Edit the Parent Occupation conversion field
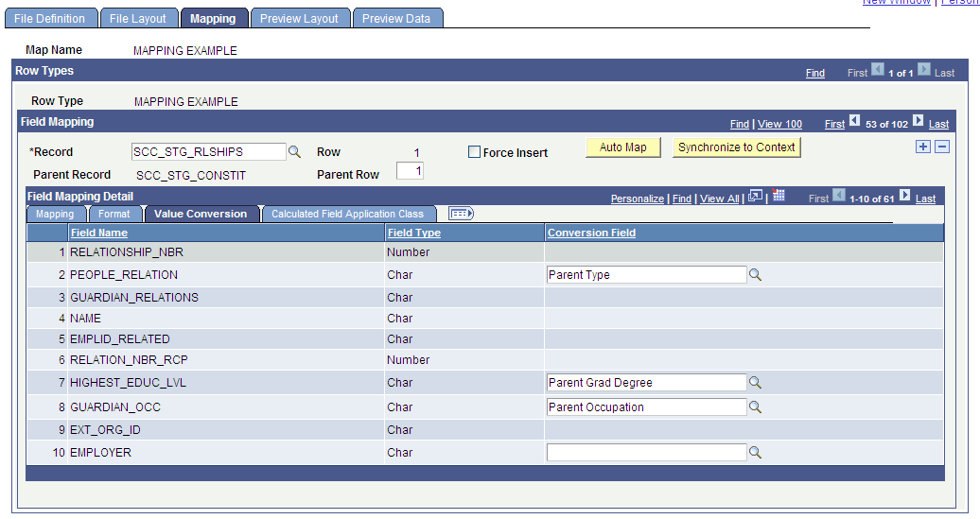This screenshot has width=980, height=519. click(x=646, y=407)
